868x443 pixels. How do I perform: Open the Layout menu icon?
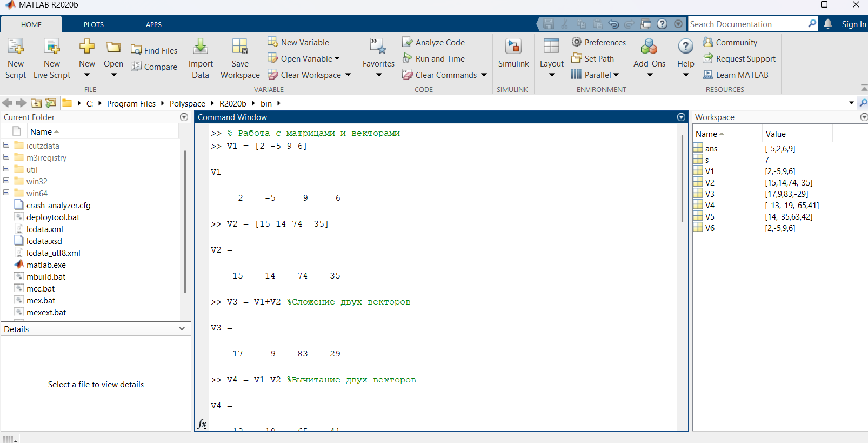point(551,47)
